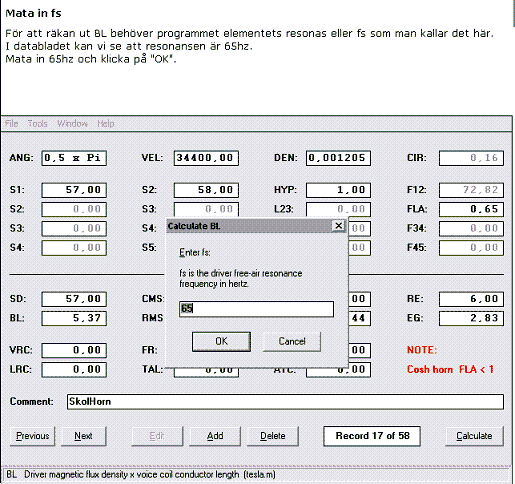515x484 pixels.
Task: Close the Calculate BL dialog with X
Action: [338, 226]
